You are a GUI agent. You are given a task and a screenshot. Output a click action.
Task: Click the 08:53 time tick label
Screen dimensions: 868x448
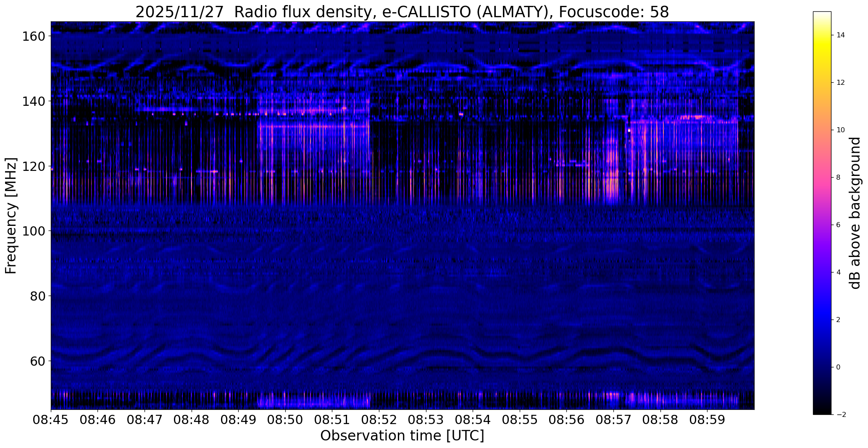[x=426, y=420]
